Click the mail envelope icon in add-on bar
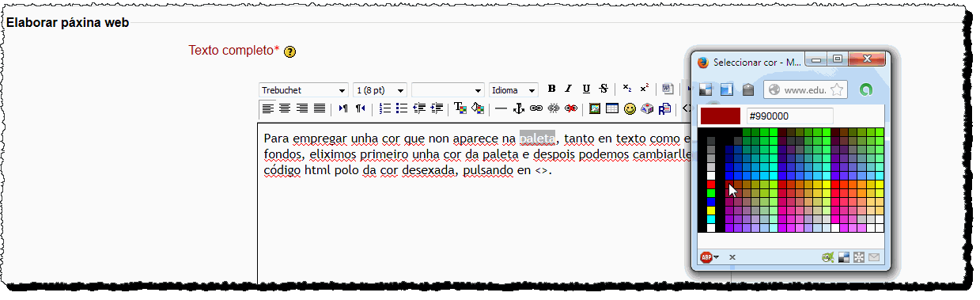980x300 pixels. pyautogui.click(x=874, y=257)
